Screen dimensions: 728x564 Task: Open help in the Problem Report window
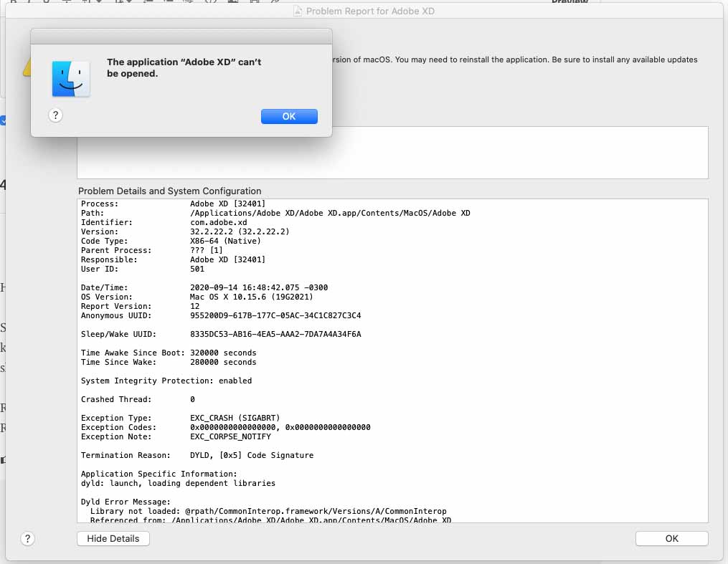coord(27,538)
